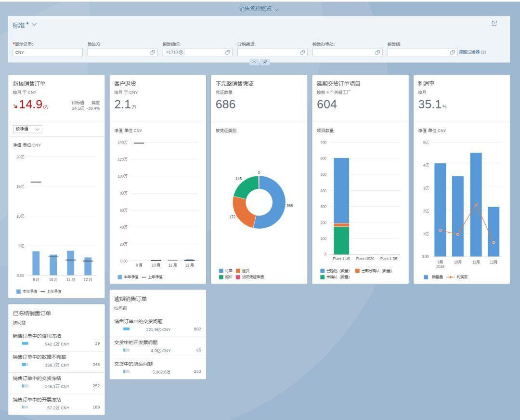Click the share icon in filter bar
This screenshot has width=520, height=420.
click(494, 23)
